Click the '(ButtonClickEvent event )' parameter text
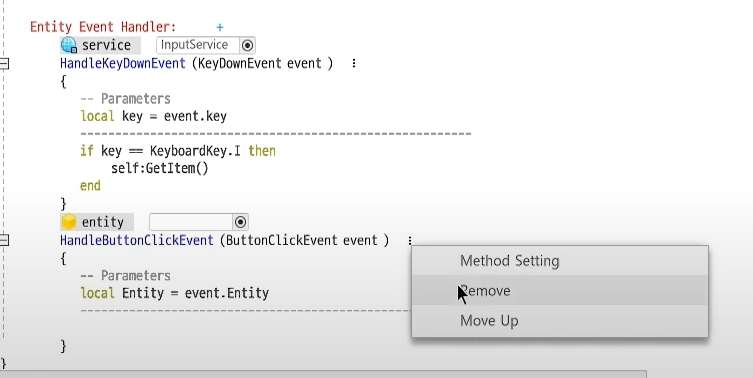 coord(304,240)
